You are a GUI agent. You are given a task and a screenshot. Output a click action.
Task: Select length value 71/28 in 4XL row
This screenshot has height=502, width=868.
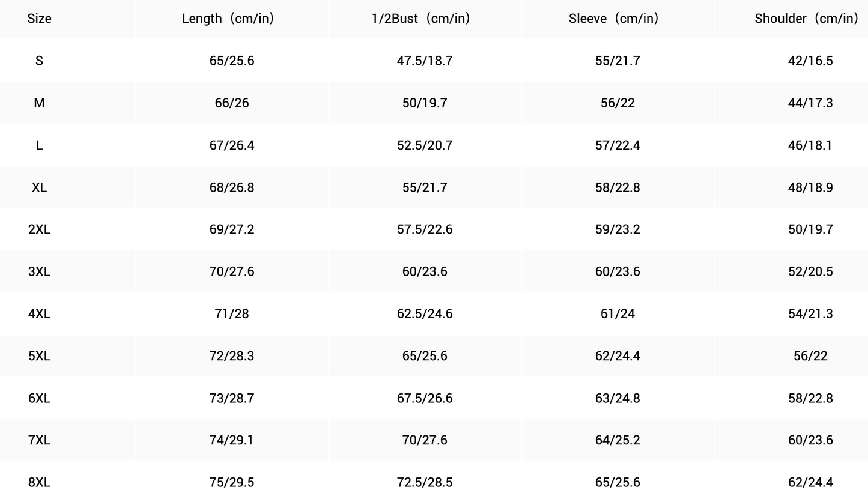(232, 314)
